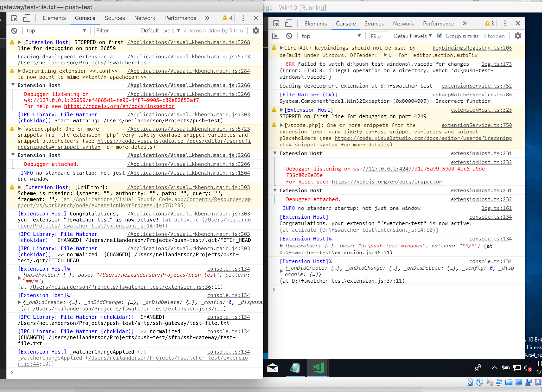Open the Default levels dropdown

pos(160,31)
